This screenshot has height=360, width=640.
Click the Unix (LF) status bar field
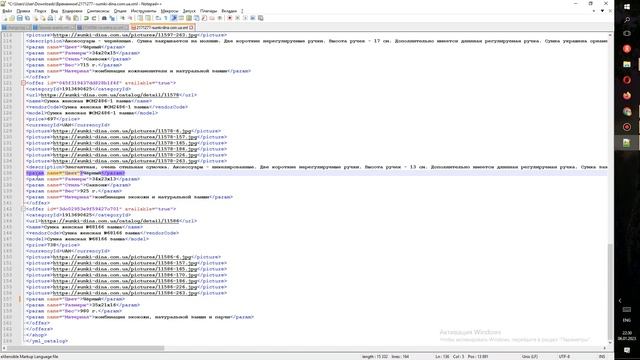click(529, 357)
